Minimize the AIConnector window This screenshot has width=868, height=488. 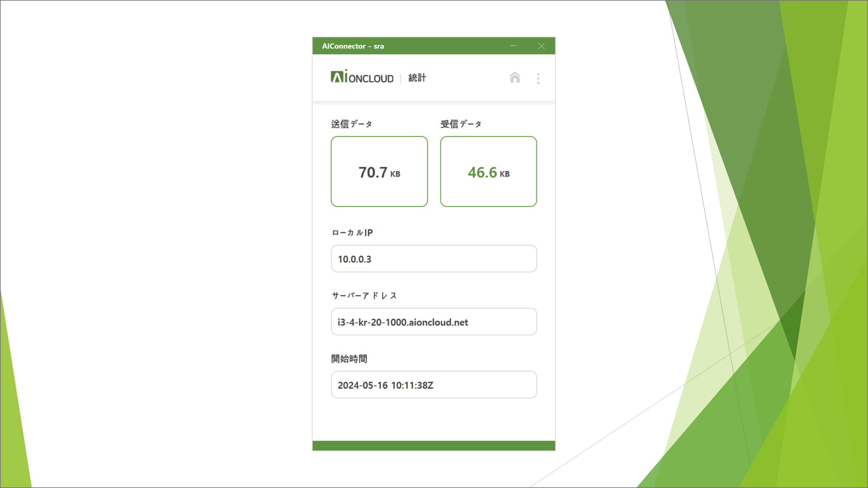click(514, 46)
